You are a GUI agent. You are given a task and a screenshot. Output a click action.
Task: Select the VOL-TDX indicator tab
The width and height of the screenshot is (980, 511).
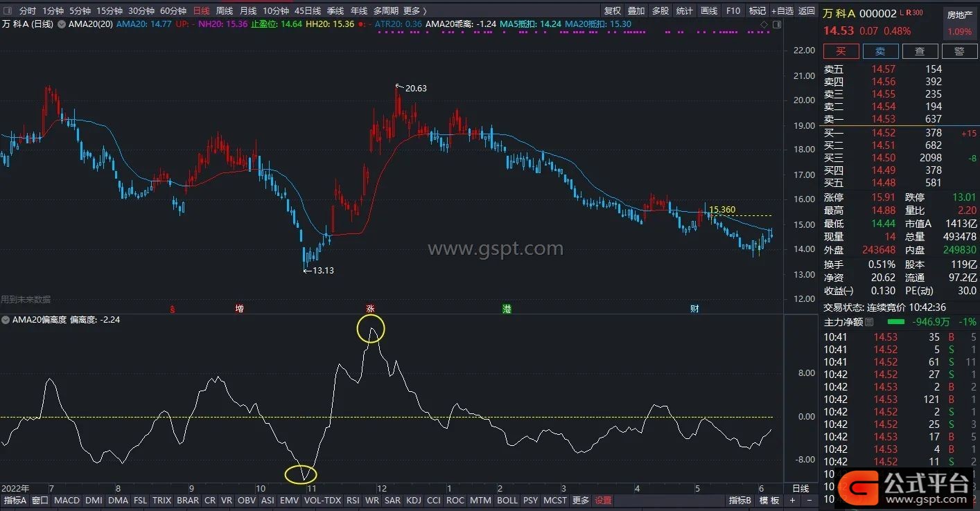tap(323, 500)
